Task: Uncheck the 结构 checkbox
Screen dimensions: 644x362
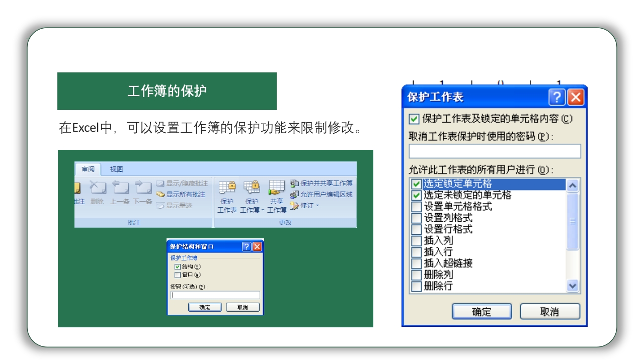Action: click(x=177, y=267)
